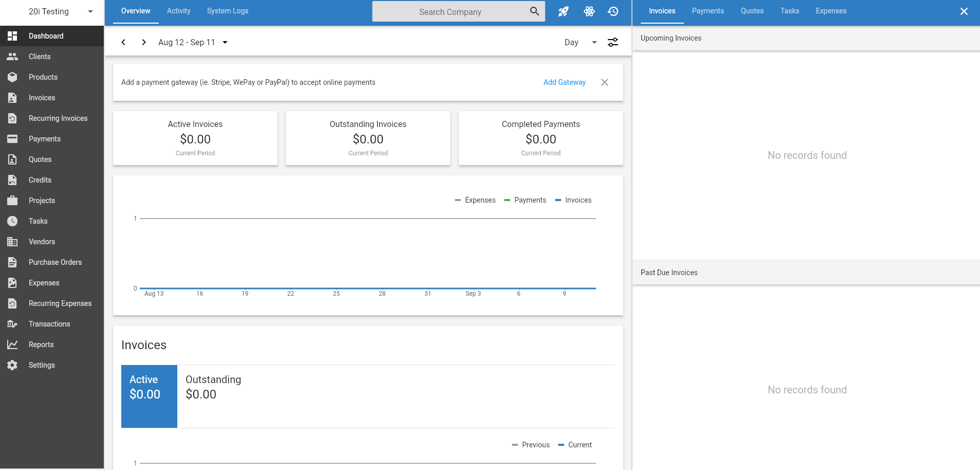
Task: Toggle the Payments chart legend item
Action: [525, 200]
